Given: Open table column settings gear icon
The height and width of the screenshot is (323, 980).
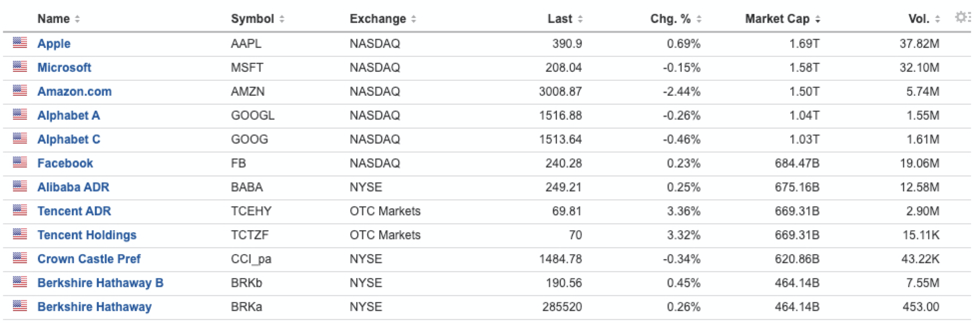Looking at the screenshot, I should tap(962, 17).
